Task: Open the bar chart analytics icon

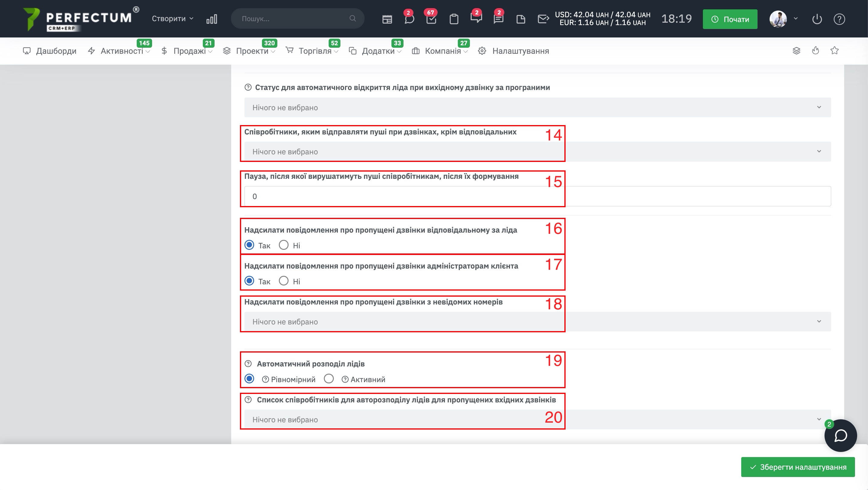Action: coord(212,19)
